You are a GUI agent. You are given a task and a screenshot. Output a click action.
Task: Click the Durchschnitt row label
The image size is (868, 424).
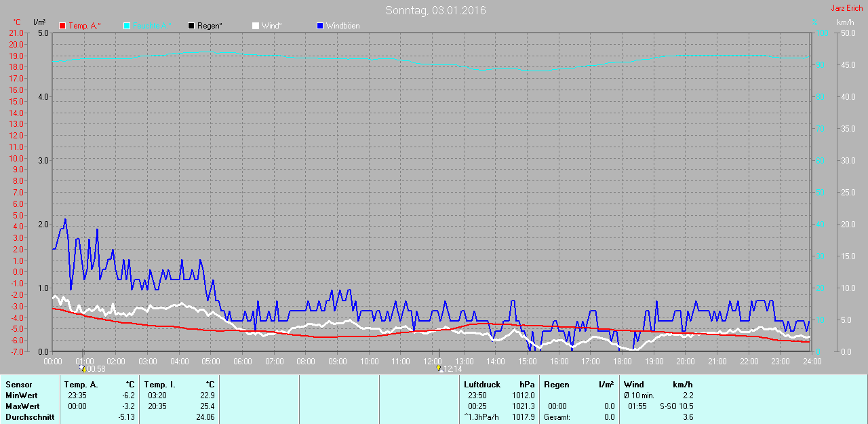tap(30, 417)
